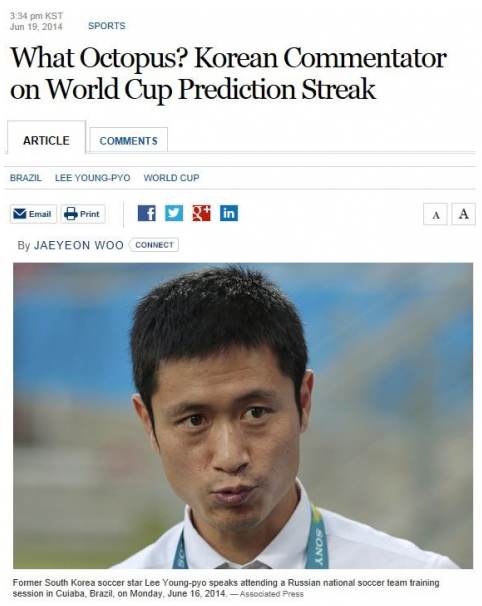Share article on LinkedIn
The image size is (482, 606).
click(229, 213)
